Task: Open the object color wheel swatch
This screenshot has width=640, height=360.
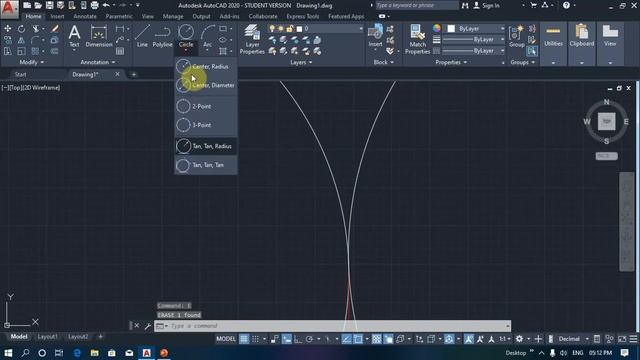Action: click(437, 28)
